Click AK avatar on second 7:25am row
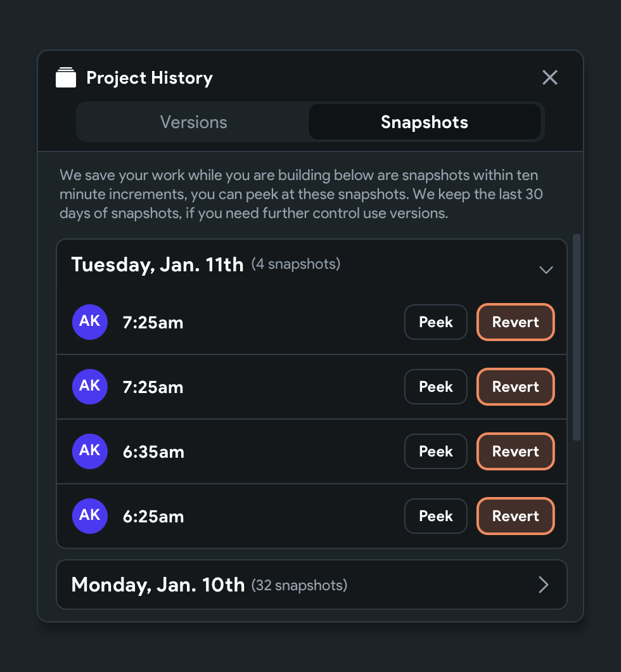 pyautogui.click(x=89, y=386)
